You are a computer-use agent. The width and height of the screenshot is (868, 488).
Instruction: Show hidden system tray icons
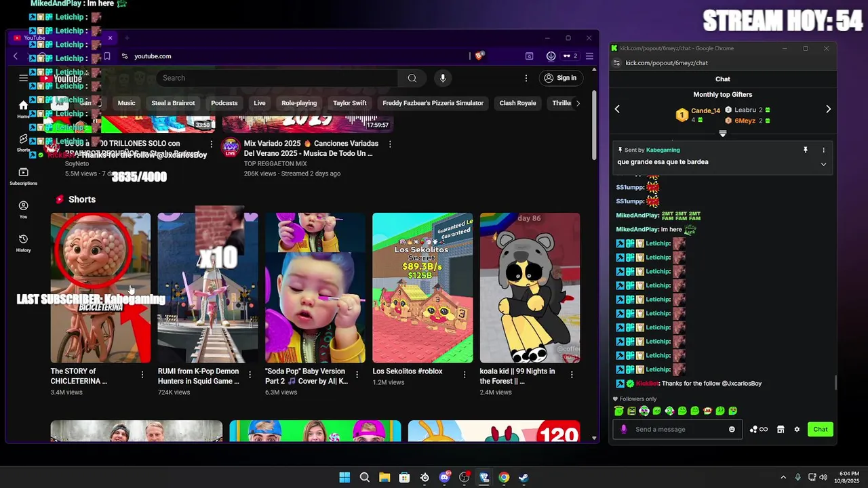point(783,477)
